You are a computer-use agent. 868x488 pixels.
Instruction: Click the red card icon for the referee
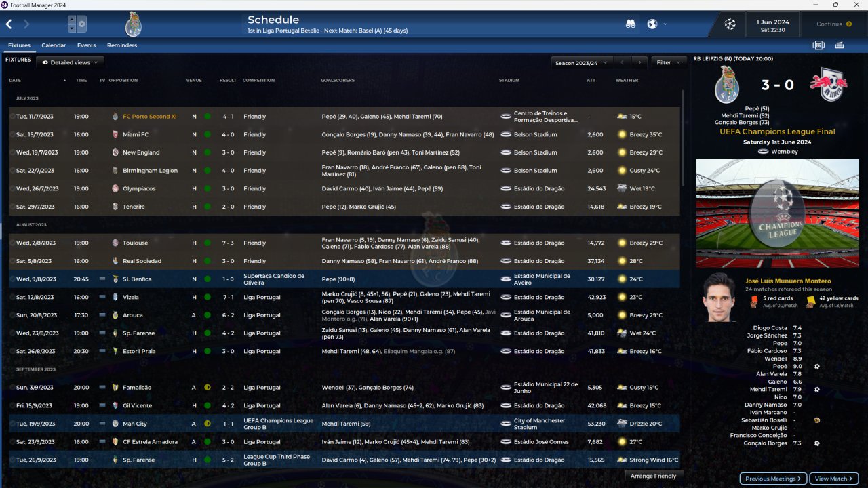tap(754, 301)
